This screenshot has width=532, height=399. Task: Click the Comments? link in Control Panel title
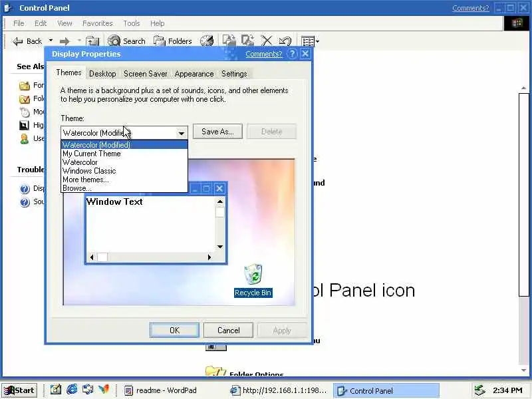(x=471, y=8)
